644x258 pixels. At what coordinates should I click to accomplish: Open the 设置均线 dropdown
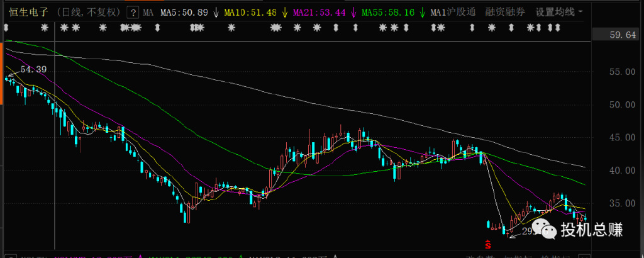[558, 12]
